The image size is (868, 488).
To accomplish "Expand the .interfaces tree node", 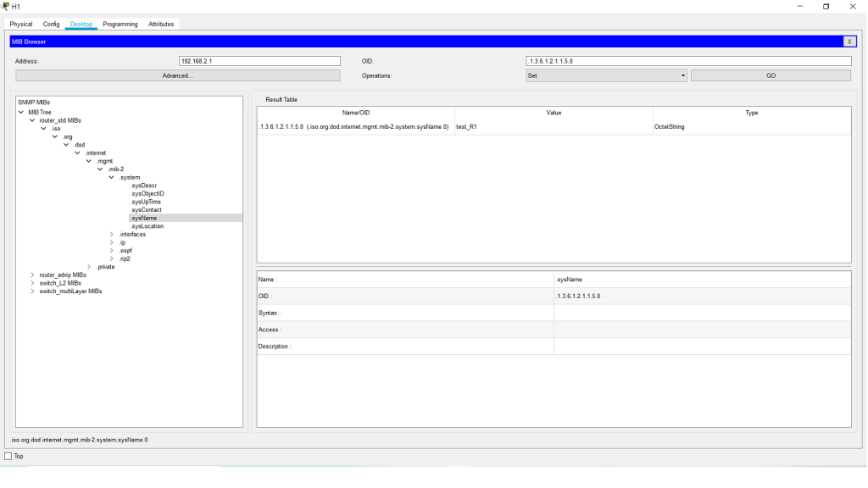I will tap(112, 235).
